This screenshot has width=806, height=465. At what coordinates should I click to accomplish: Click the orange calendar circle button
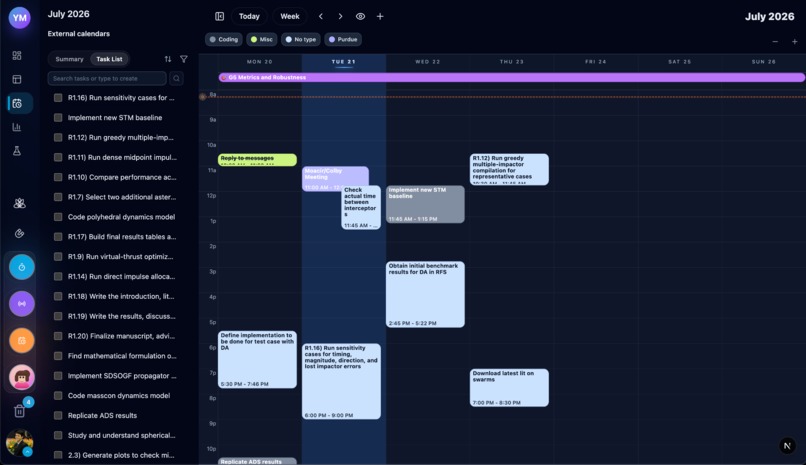click(x=22, y=340)
